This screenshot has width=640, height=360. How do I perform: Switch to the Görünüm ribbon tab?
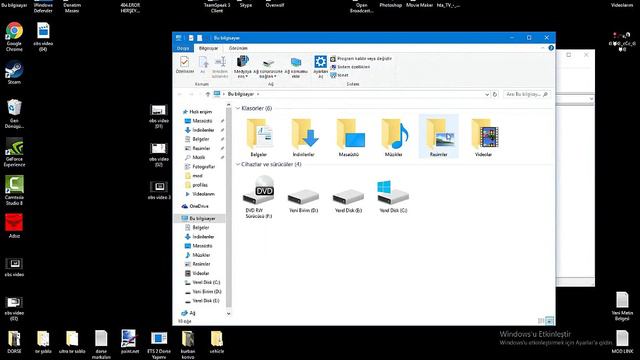pyautogui.click(x=238, y=48)
